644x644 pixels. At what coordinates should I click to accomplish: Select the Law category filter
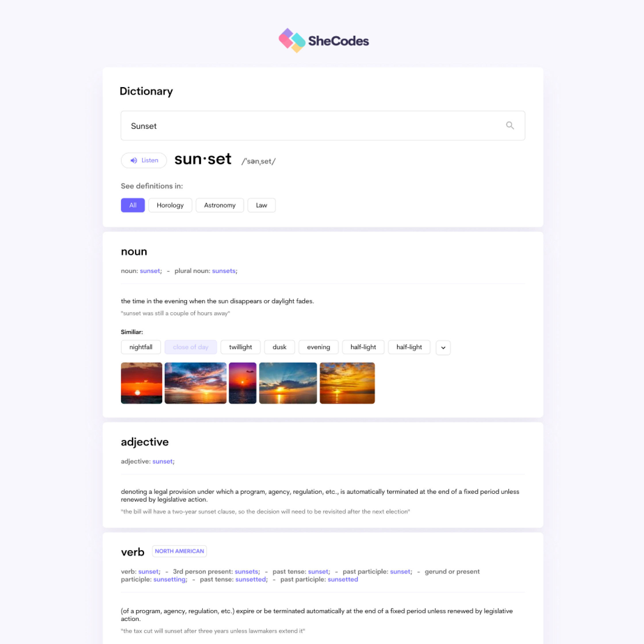tap(261, 205)
